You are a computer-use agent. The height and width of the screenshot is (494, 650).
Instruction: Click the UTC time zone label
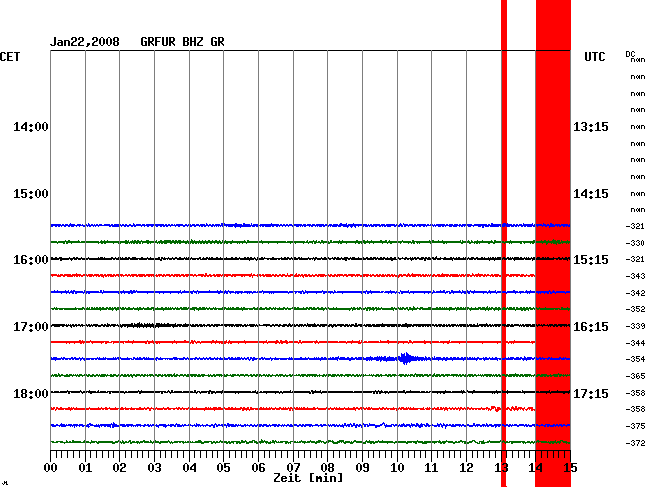click(x=595, y=57)
